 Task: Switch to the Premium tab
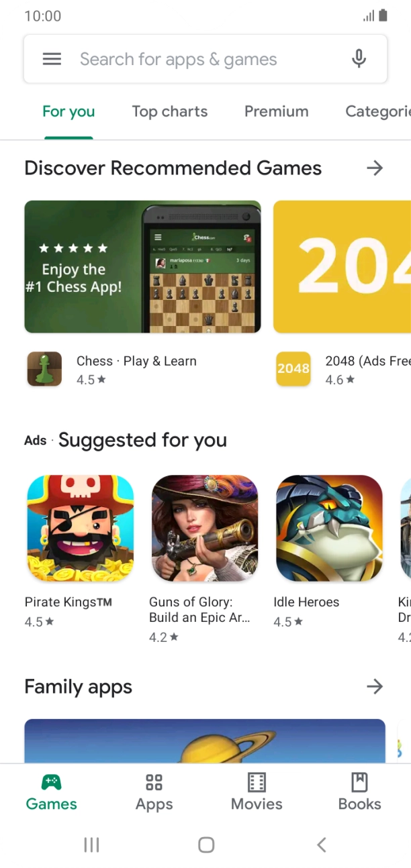276,111
